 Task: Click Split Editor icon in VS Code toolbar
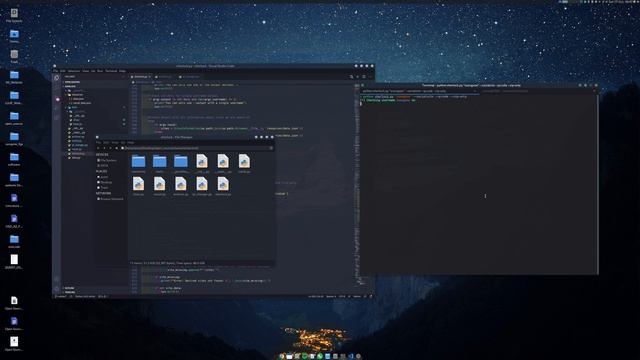point(364,76)
